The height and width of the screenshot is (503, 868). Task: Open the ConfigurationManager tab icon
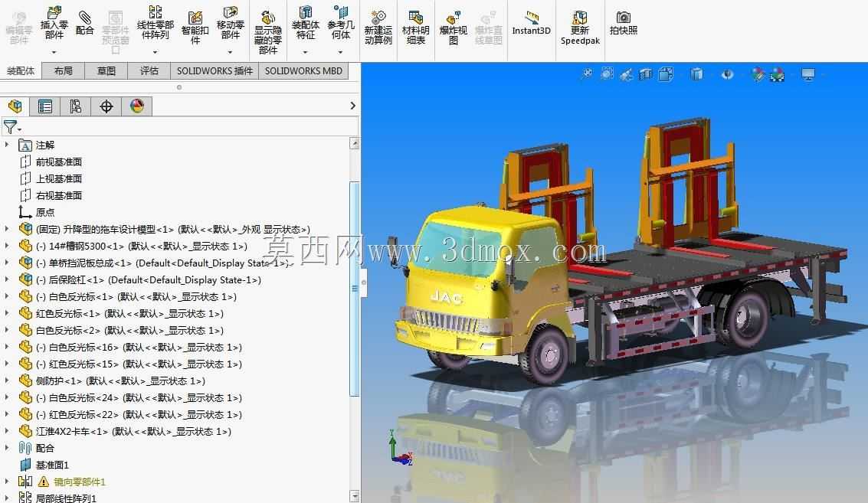[75, 106]
